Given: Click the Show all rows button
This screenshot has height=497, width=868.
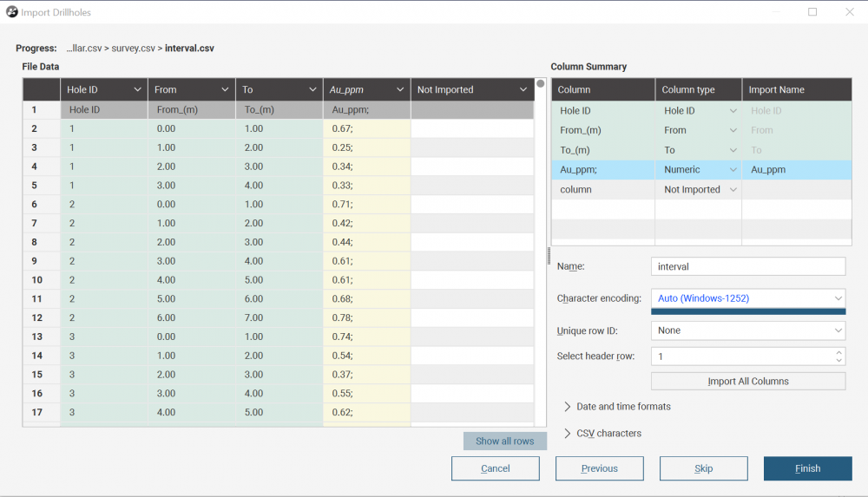Looking at the screenshot, I should (505, 441).
